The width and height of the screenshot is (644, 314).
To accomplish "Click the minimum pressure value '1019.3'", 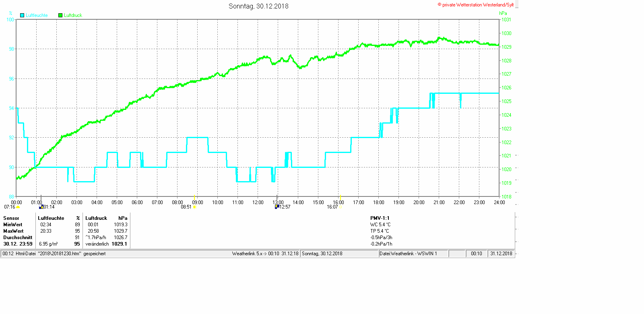I will (x=121, y=225).
